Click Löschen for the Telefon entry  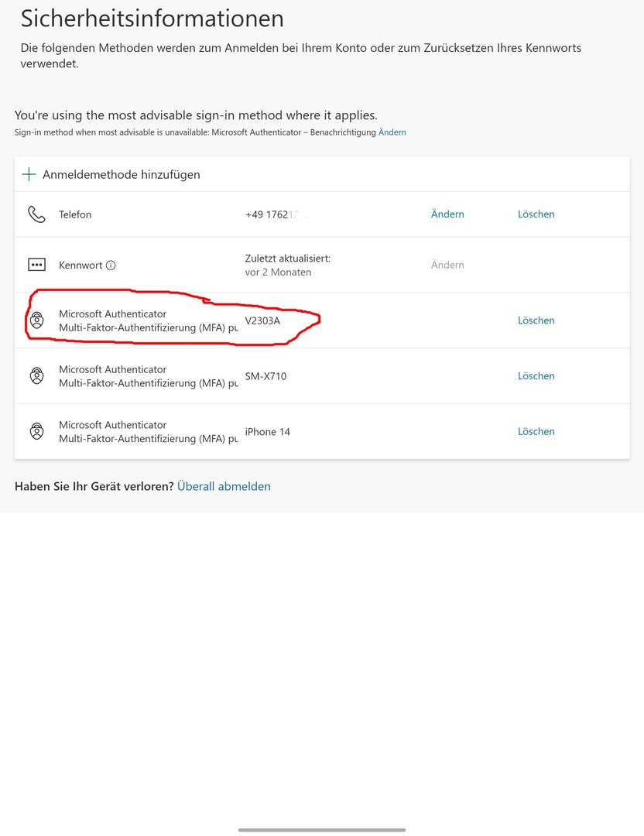(x=536, y=214)
